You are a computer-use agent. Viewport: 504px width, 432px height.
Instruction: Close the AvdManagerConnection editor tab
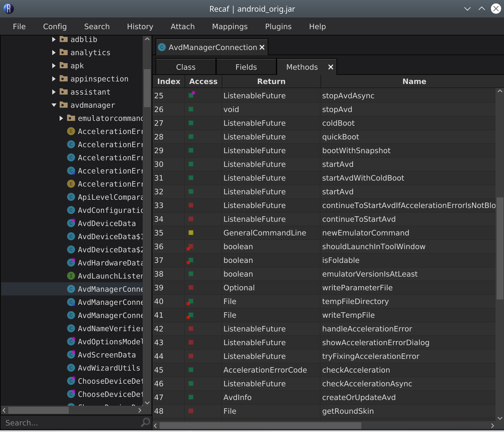[262, 47]
